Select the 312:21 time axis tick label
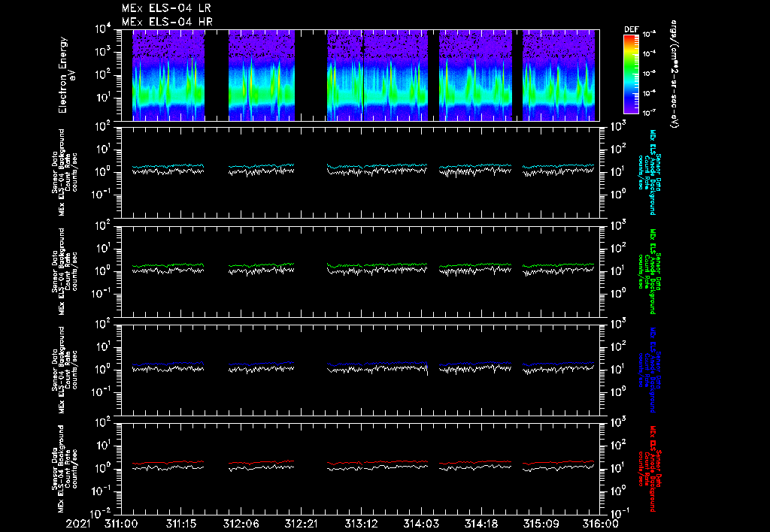 301,523
